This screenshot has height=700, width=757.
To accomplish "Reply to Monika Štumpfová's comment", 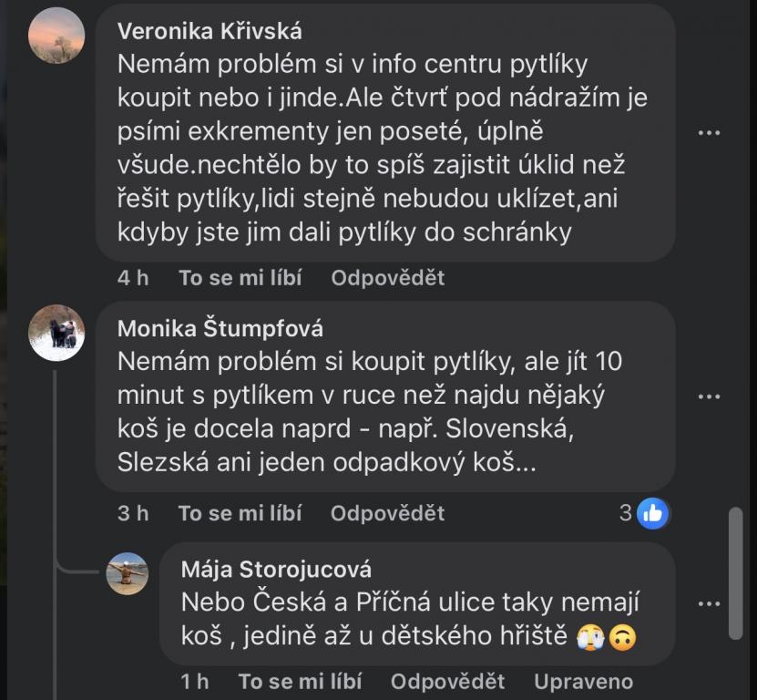I will click(x=387, y=513).
